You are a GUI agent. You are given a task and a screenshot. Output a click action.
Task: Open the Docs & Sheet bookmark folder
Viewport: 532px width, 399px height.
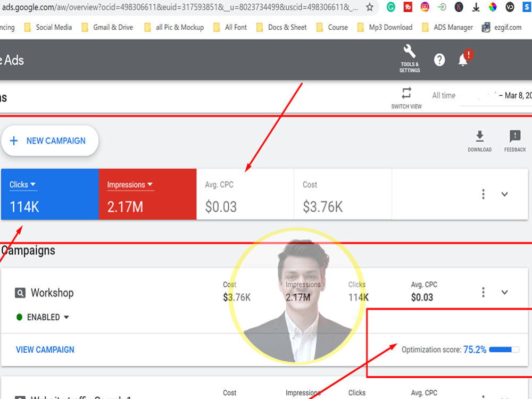point(281,27)
